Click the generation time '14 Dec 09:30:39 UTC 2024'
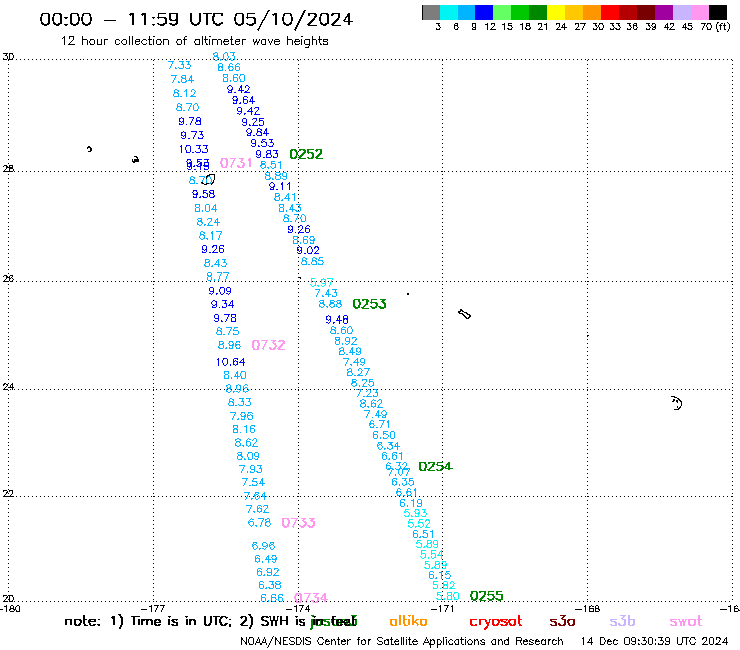Viewport: 740px width, 650px height. click(x=654, y=642)
